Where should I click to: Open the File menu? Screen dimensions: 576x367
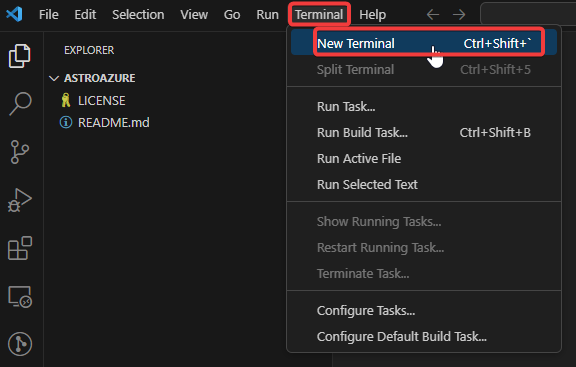pyautogui.click(x=48, y=15)
